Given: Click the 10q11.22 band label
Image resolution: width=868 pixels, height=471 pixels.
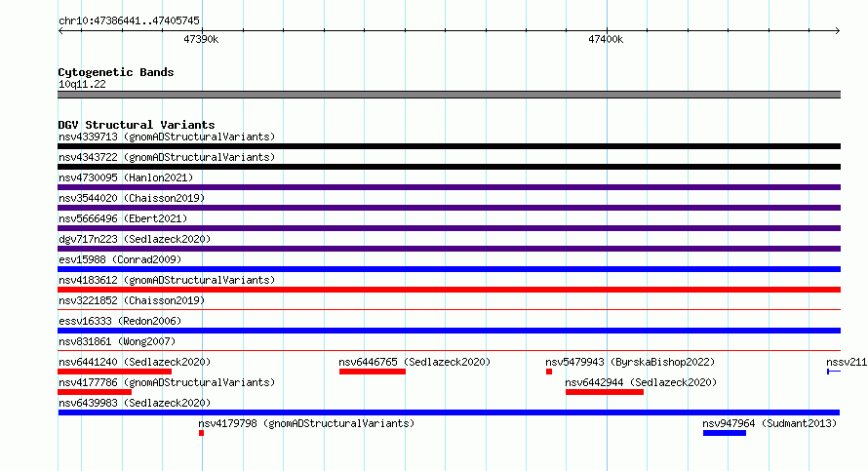Looking at the screenshot, I should [82, 84].
